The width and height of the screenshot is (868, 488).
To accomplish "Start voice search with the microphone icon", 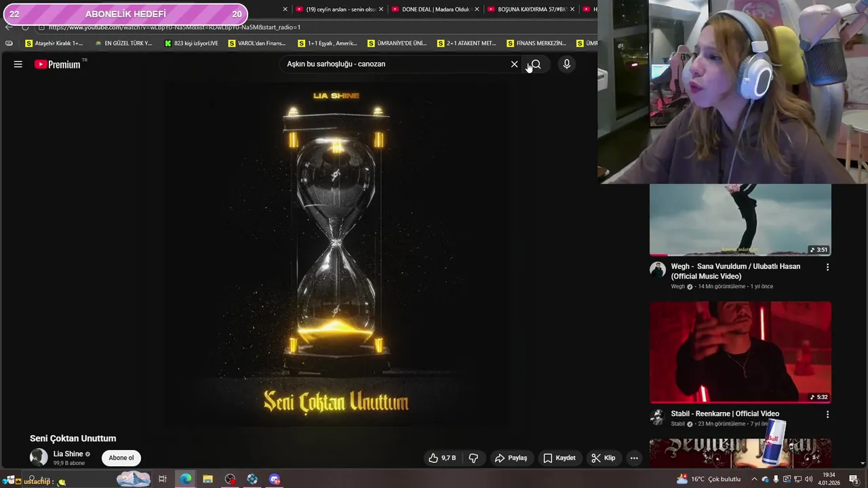I will (x=567, y=64).
